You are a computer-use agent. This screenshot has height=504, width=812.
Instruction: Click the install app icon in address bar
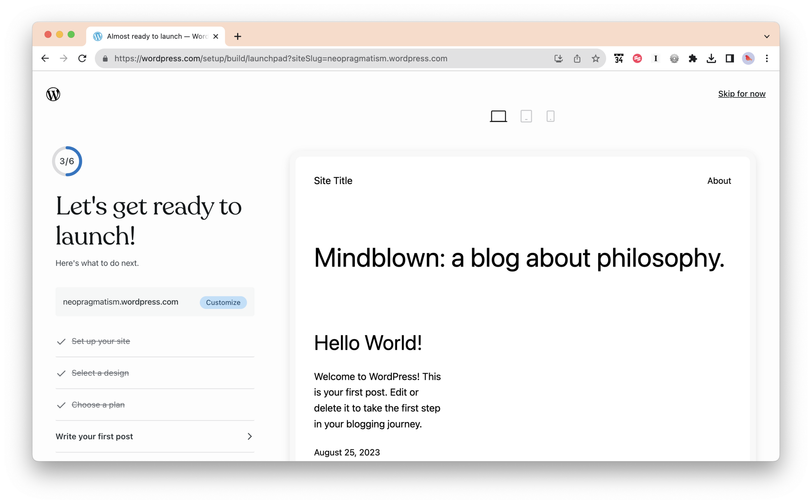point(558,59)
